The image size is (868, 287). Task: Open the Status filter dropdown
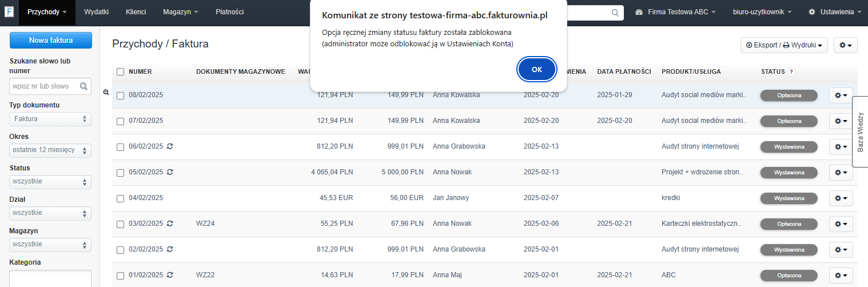click(x=50, y=182)
